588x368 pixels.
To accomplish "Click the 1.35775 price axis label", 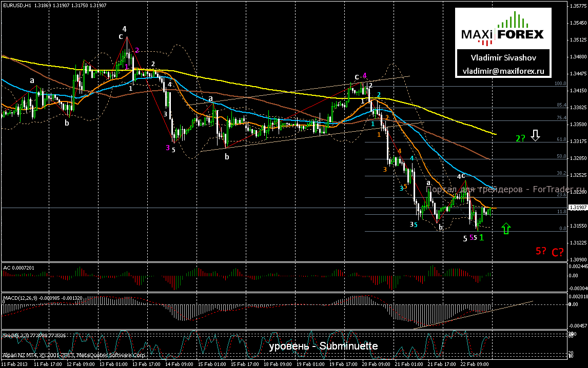I will point(578,6).
